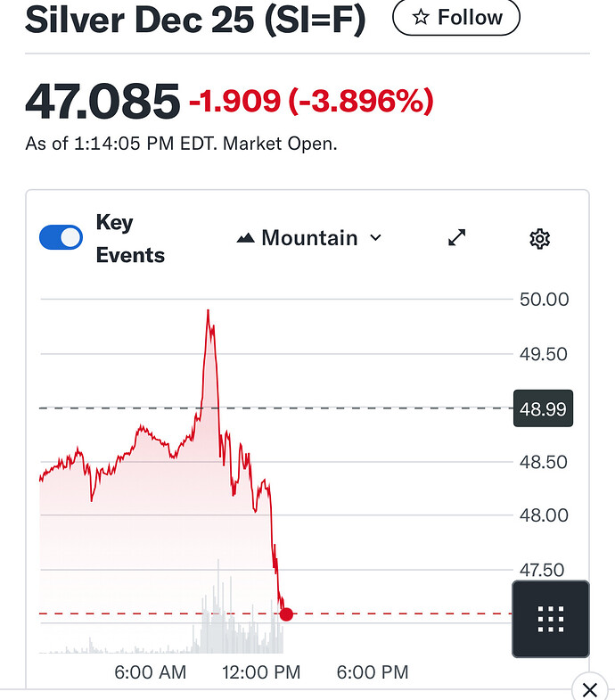Click the gray volume bars below chart
Image resolution: width=615 pixels, height=700 pixels.
[225, 624]
